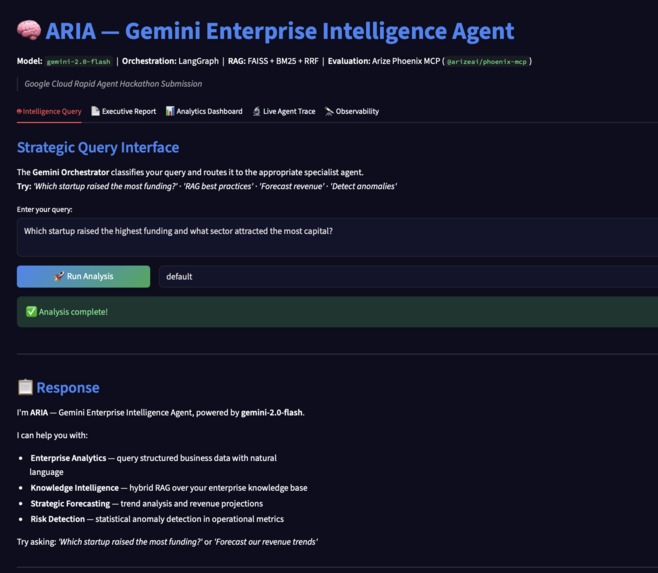
Task: Switch to the Executive Report tab
Action: pos(124,111)
